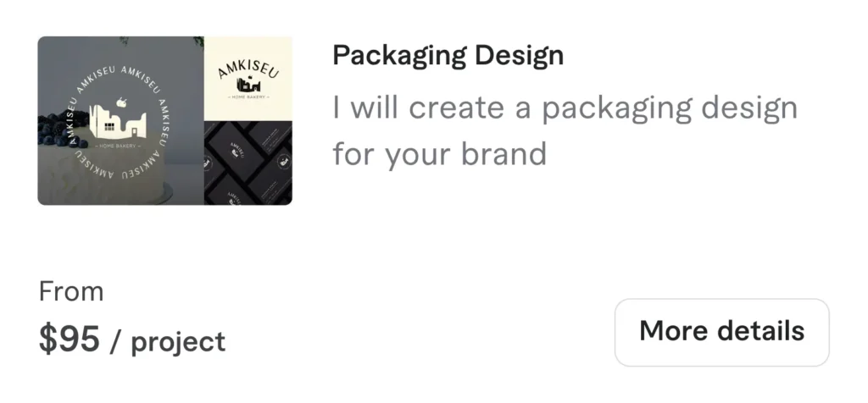Click the "/ project" pricing unit text
The height and width of the screenshot is (403, 868).
168,342
